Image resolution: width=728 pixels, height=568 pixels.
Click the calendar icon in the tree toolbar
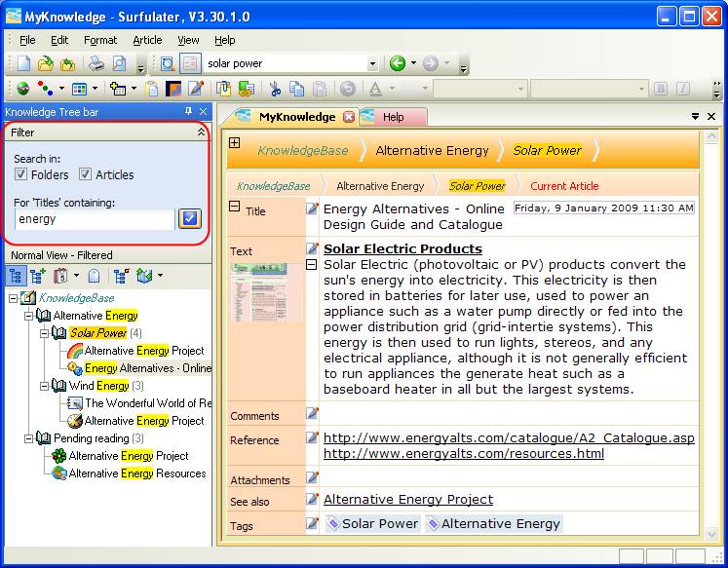[60, 276]
